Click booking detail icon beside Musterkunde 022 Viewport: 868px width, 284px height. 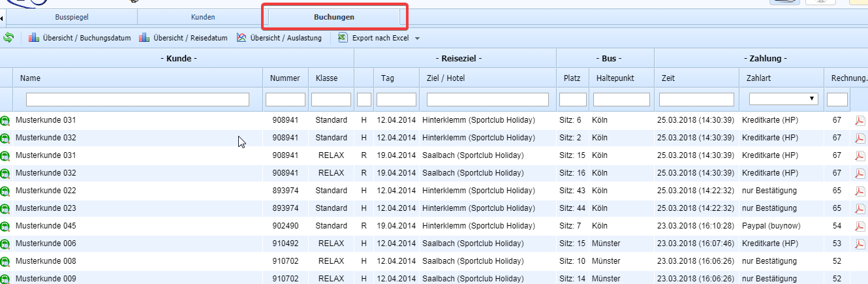5,191
